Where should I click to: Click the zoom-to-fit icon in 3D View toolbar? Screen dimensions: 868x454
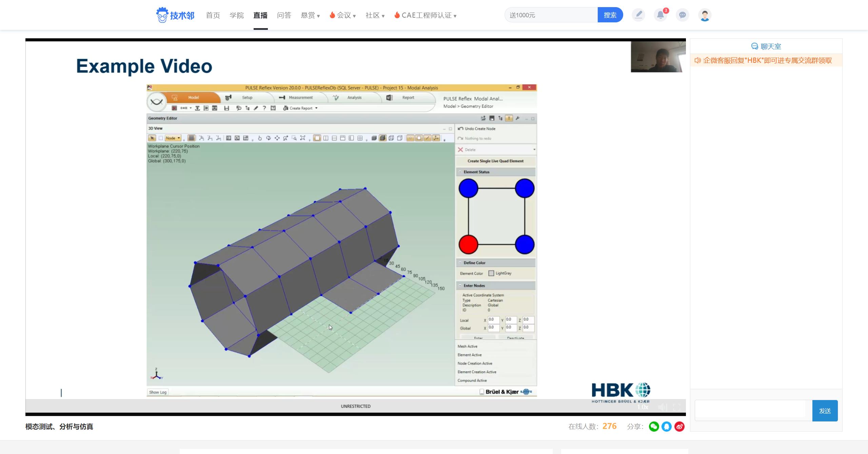coord(303,138)
